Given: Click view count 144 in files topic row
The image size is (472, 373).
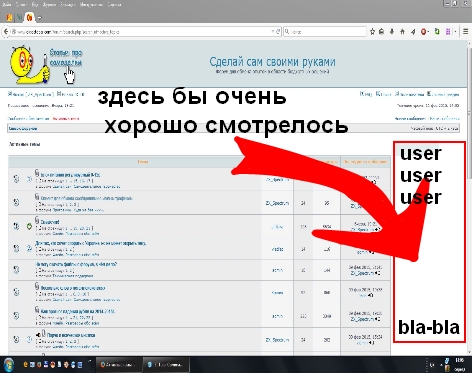Looking at the screenshot, I should pyautogui.click(x=326, y=270).
